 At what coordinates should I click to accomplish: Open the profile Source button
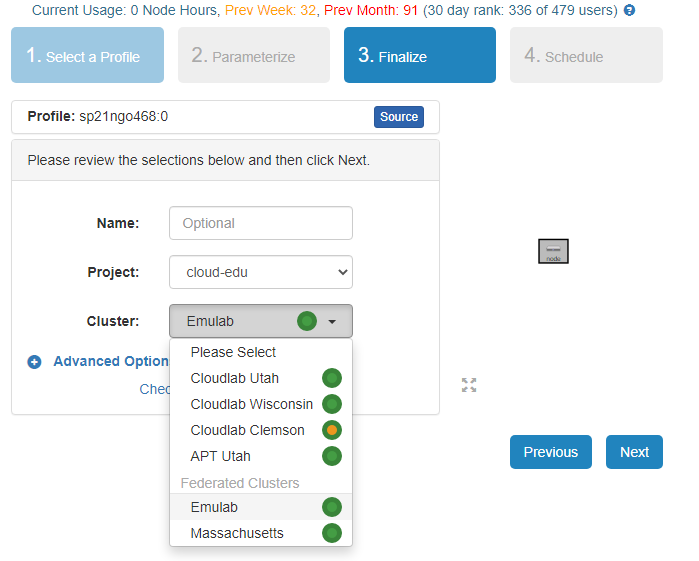pyautogui.click(x=399, y=117)
